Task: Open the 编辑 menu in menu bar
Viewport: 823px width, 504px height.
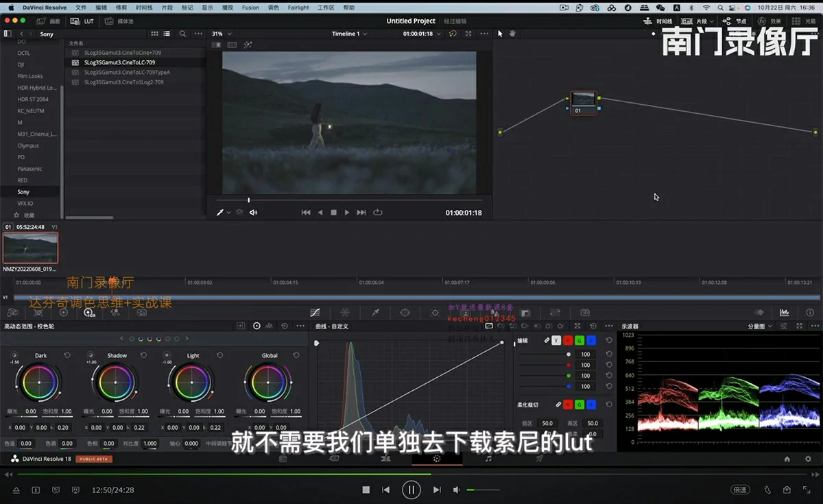Action: tap(102, 8)
